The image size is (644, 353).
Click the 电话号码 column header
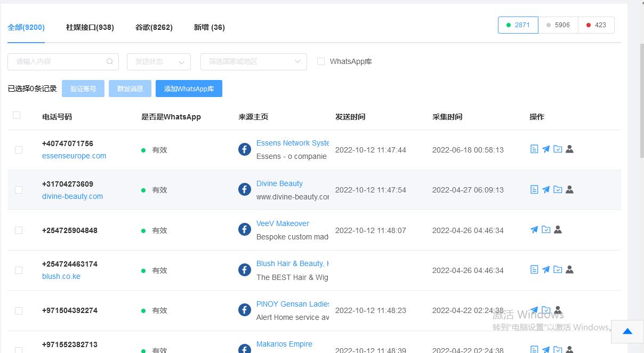pyautogui.click(x=57, y=117)
